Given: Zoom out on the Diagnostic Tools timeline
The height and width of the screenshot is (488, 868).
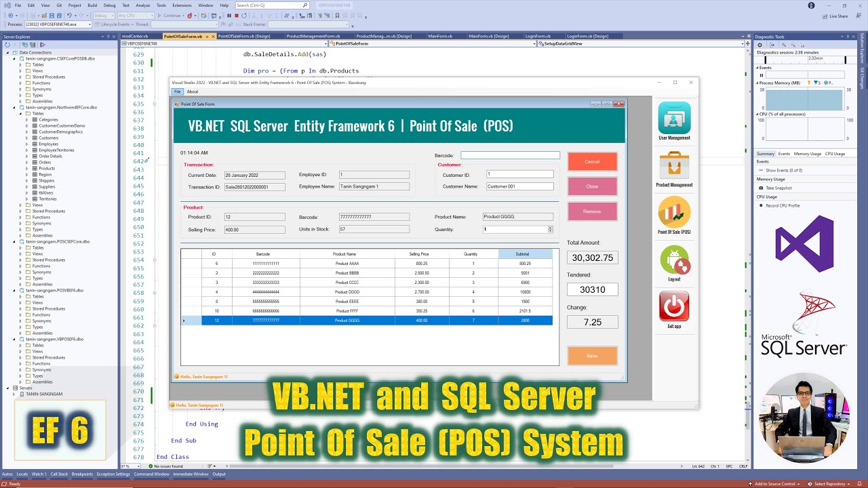Looking at the screenshot, I should point(793,45).
